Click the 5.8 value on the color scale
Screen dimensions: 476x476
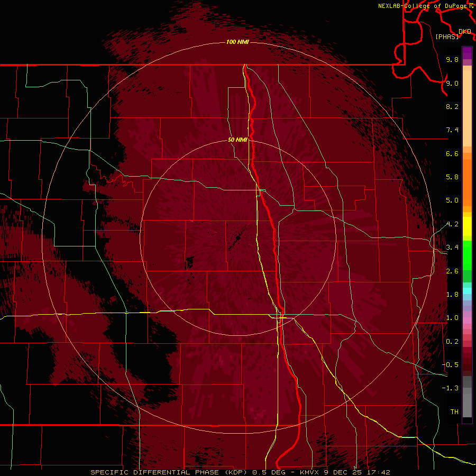[452, 177]
